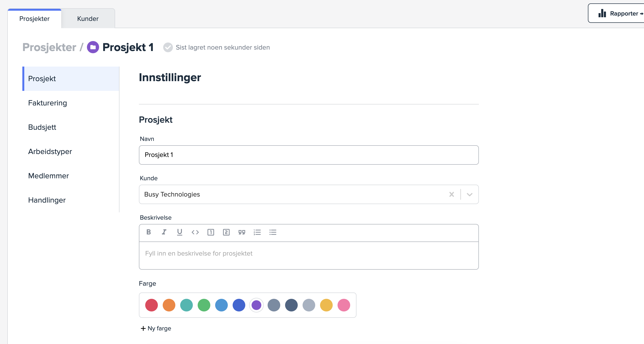Apply italic formatting in description toolbar
644x344 pixels.
click(164, 232)
